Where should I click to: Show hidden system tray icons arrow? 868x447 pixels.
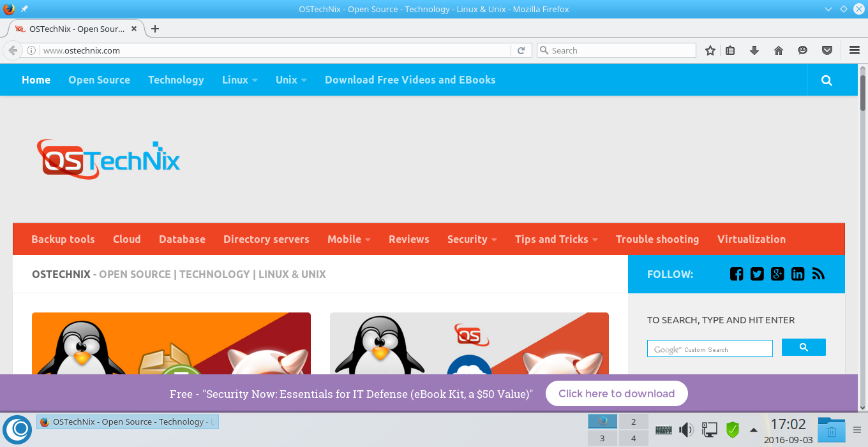point(753,430)
